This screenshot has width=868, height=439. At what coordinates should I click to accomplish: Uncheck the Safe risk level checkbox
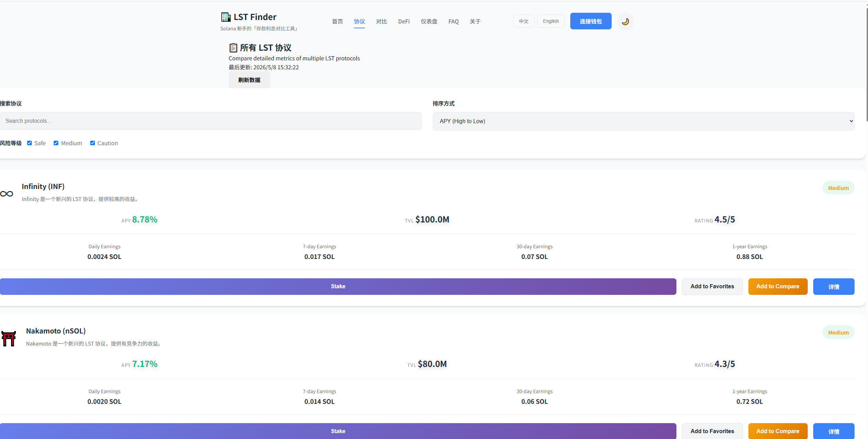click(30, 143)
